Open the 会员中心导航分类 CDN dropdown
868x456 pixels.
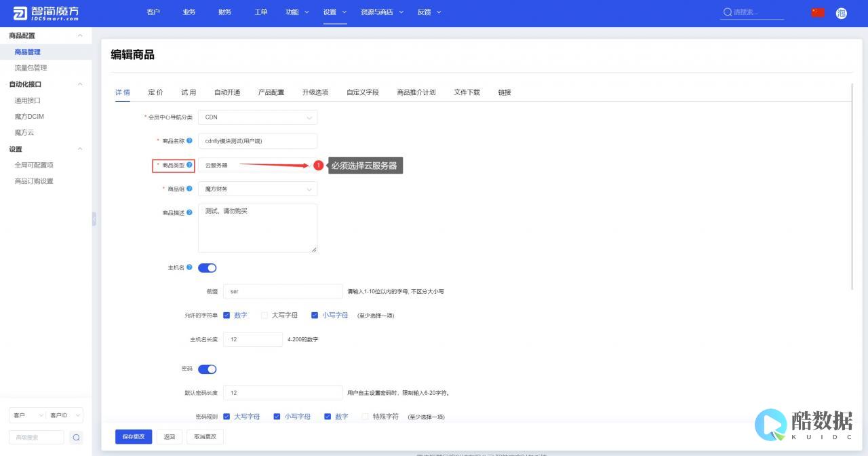[258, 117]
